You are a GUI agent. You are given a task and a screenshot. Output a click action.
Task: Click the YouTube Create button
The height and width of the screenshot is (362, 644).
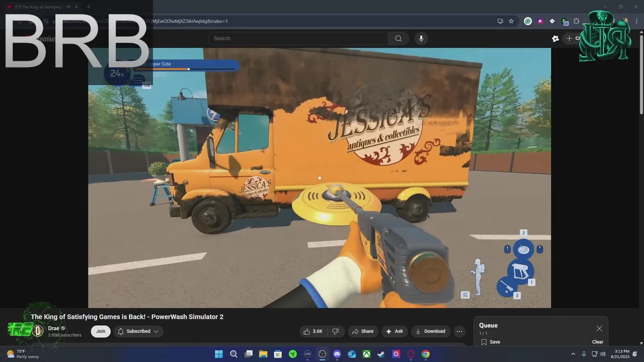[574, 38]
